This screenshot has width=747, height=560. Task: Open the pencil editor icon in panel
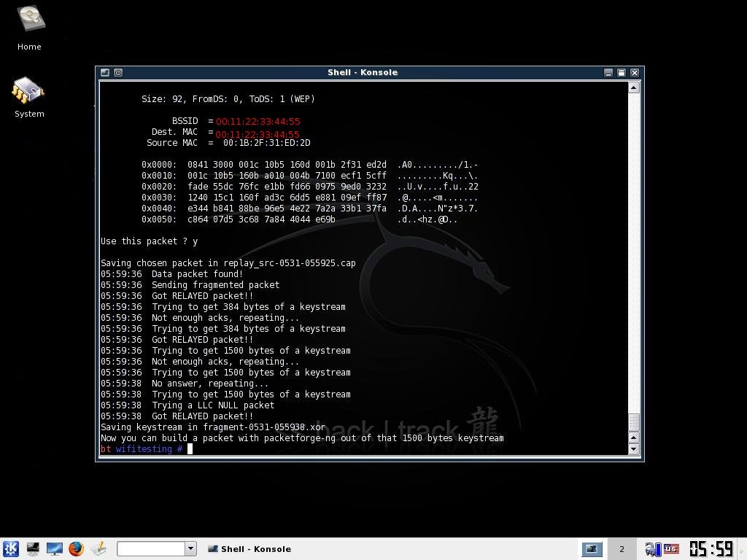coord(98,549)
